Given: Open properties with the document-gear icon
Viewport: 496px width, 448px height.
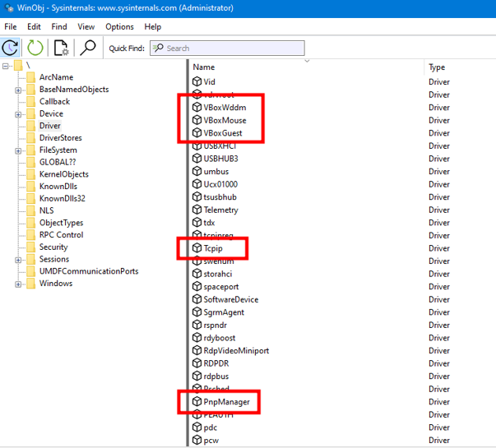Looking at the screenshot, I should [62, 48].
